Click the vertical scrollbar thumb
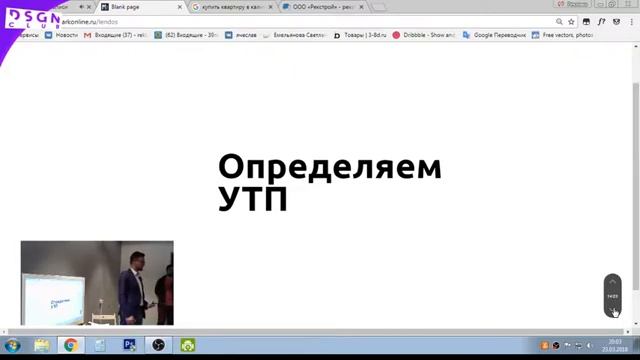640x360 pixels. 636,186
